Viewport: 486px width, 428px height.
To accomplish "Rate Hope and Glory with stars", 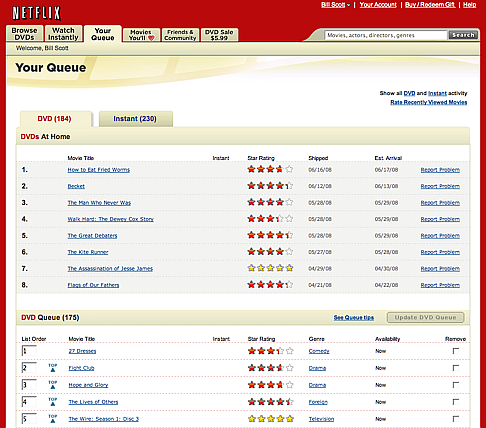I will pyautogui.click(x=271, y=385).
